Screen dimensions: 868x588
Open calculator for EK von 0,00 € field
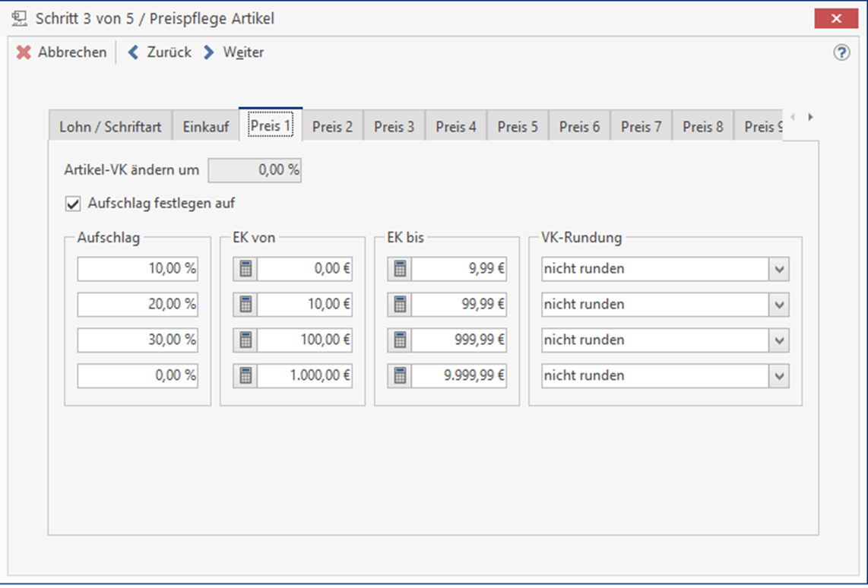pos(245,269)
